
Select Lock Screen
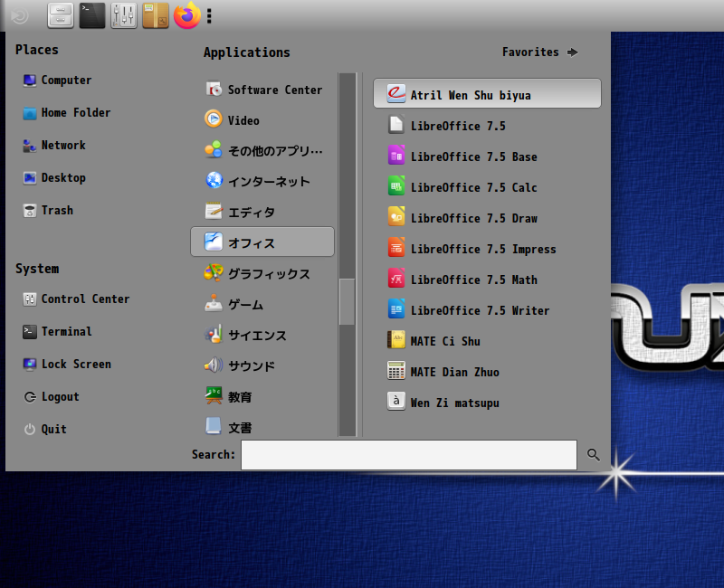[67, 365]
